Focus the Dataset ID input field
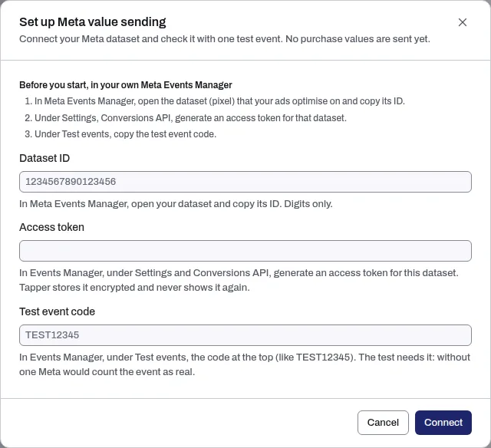The width and height of the screenshot is (491, 448). coord(245,182)
